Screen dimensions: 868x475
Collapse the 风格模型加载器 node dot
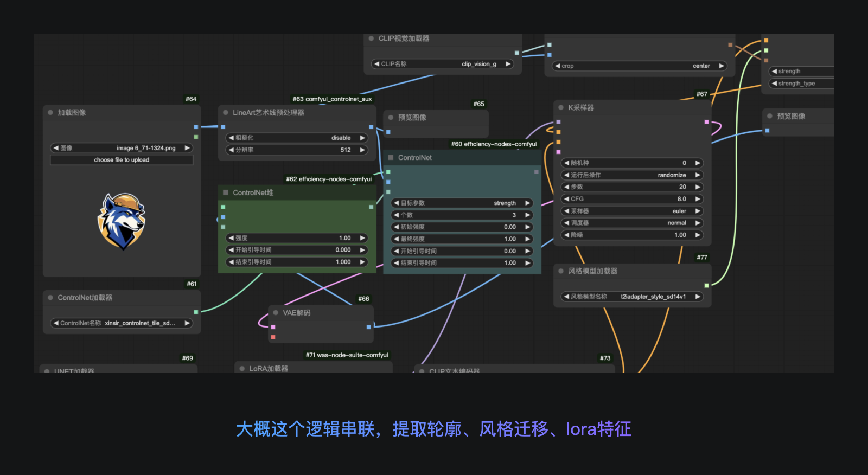(x=561, y=271)
